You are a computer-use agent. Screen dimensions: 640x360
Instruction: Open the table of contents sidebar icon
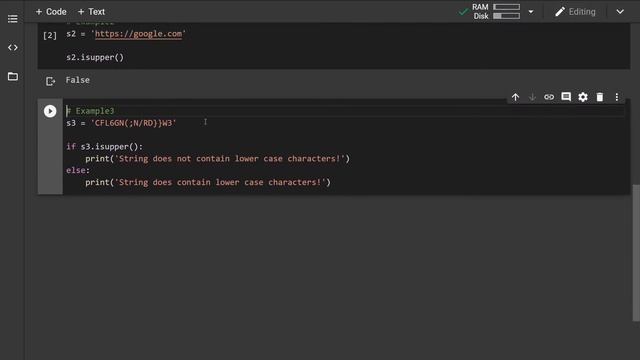click(13, 19)
